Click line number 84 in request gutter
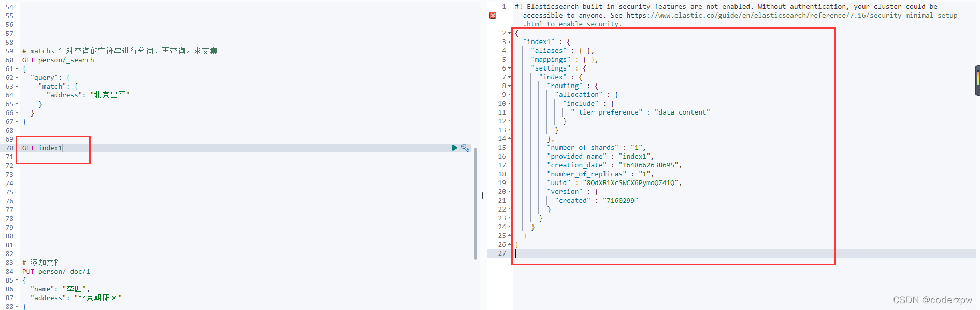The image size is (980, 310). [9, 272]
